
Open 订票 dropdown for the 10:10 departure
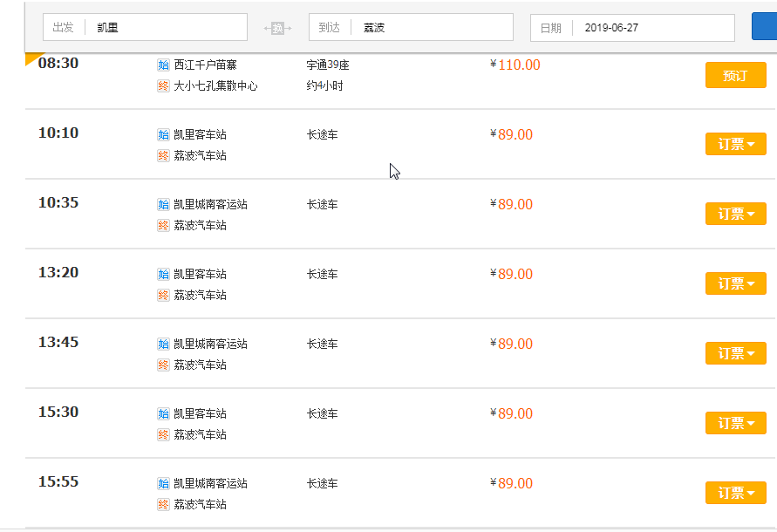coord(736,144)
